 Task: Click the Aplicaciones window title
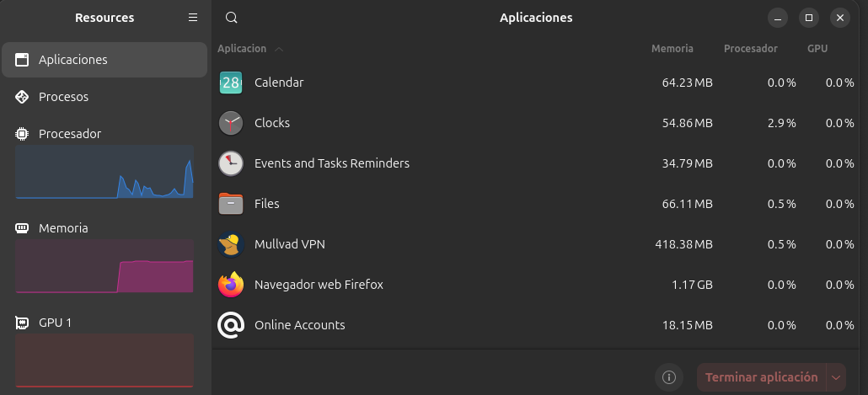[x=536, y=18]
